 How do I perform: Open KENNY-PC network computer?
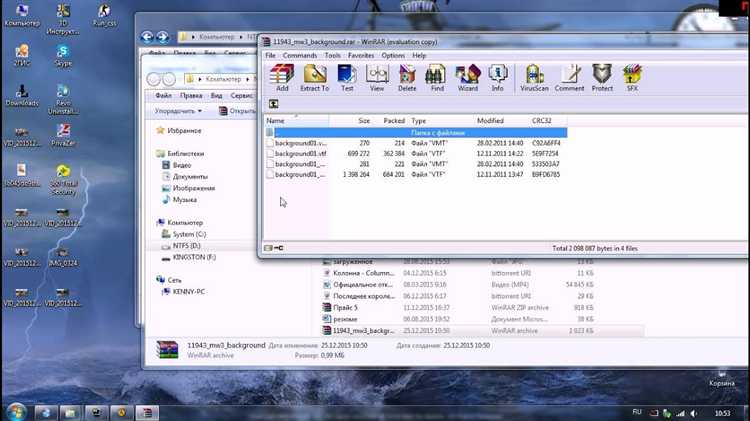(188, 291)
